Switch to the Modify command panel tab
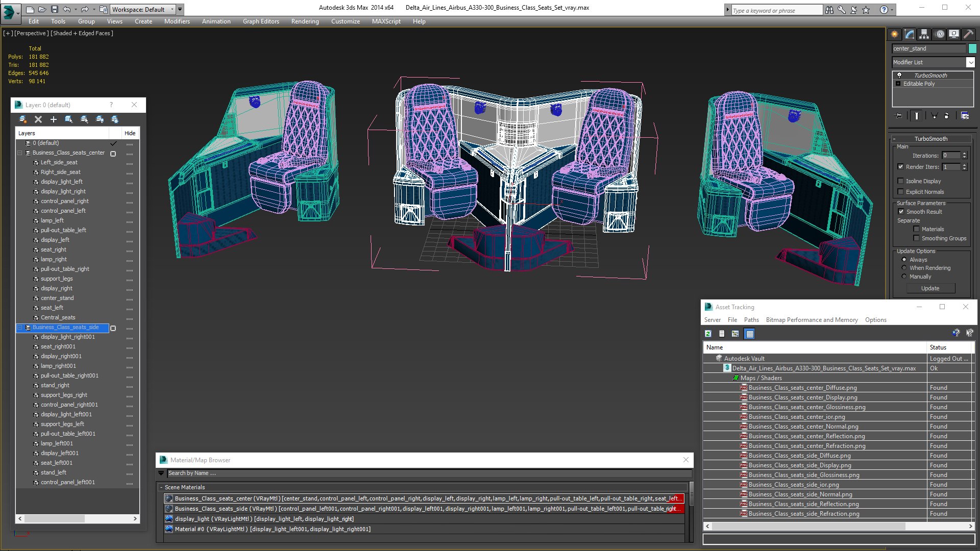980x551 pixels. [910, 34]
